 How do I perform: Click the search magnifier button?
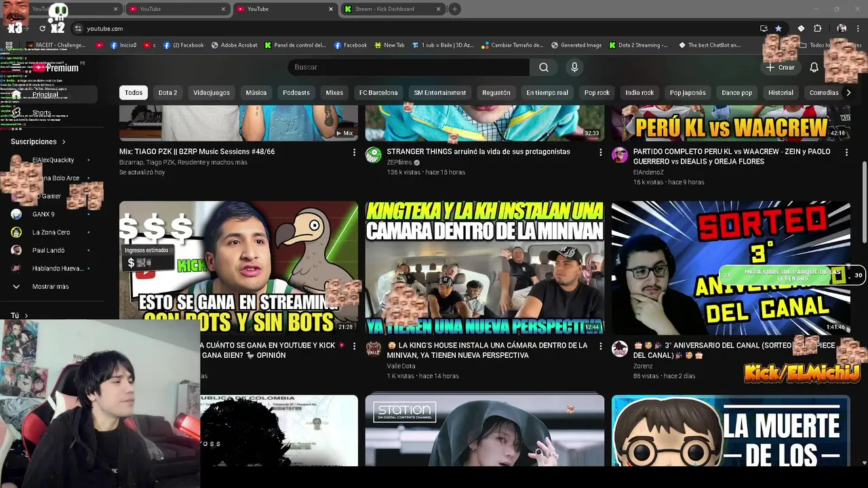coord(544,67)
